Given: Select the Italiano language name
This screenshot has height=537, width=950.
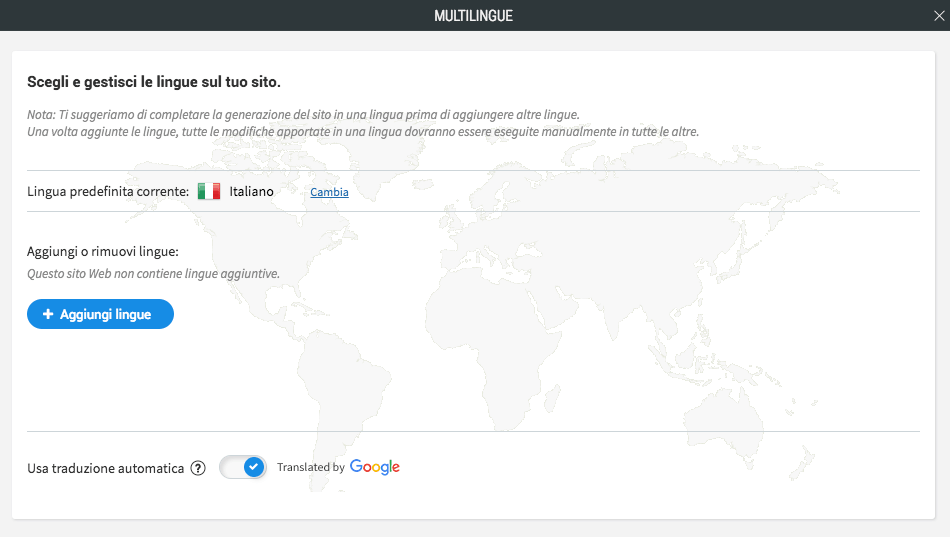Looking at the screenshot, I should click(251, 192).
